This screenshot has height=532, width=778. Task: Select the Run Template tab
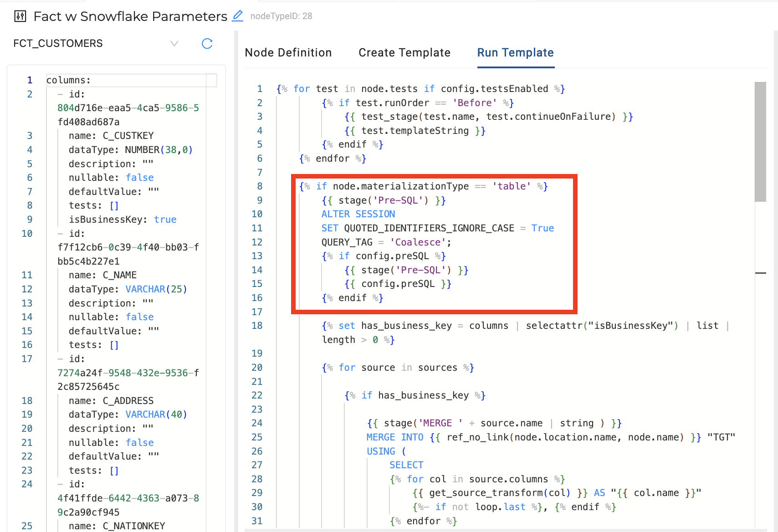tap(516, 53)
